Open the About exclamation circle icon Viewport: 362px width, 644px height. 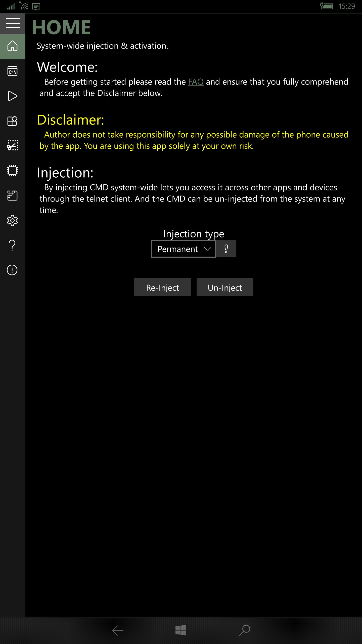coord(13,270)
